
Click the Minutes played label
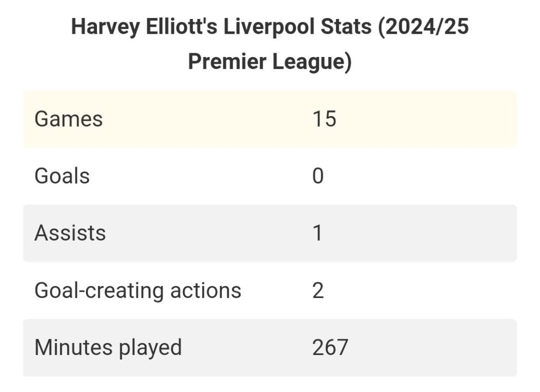point(108,347)
